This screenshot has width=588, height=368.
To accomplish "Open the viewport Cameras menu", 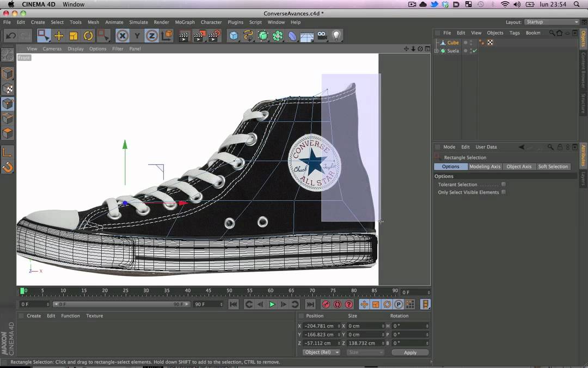I will (x=52, y=49).
